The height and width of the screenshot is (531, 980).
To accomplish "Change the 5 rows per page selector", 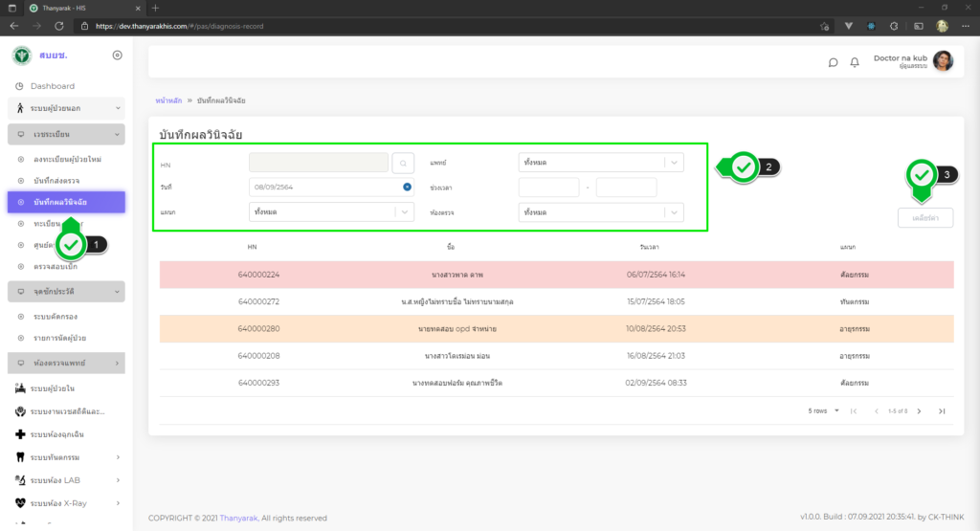I will pos(824,410).
